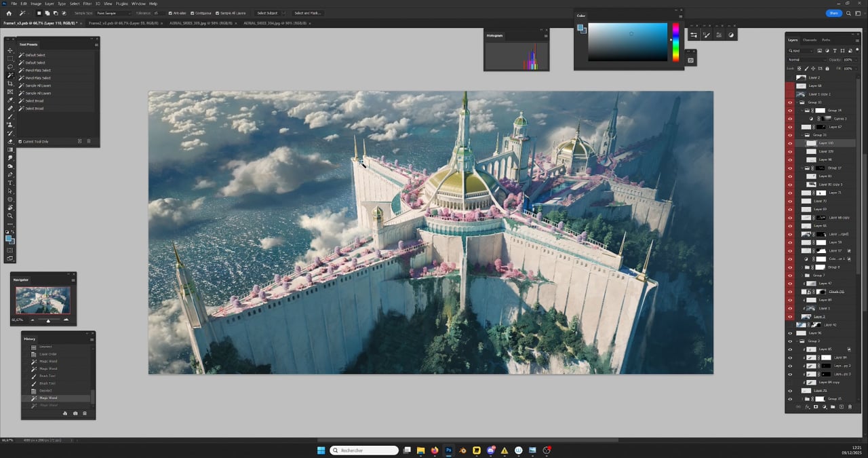Collapse Group 21 in Layers

pyautogui.click(x=801, y=135)
